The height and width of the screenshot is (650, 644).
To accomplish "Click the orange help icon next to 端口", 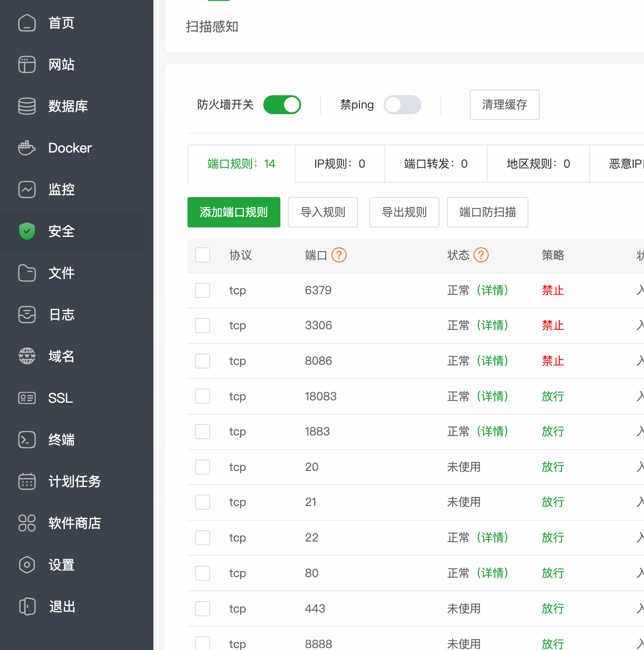I will 339,255.
